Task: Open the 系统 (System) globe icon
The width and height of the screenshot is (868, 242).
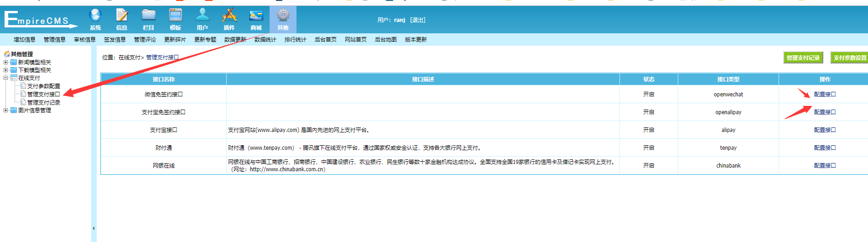Action: click(95, 16)
